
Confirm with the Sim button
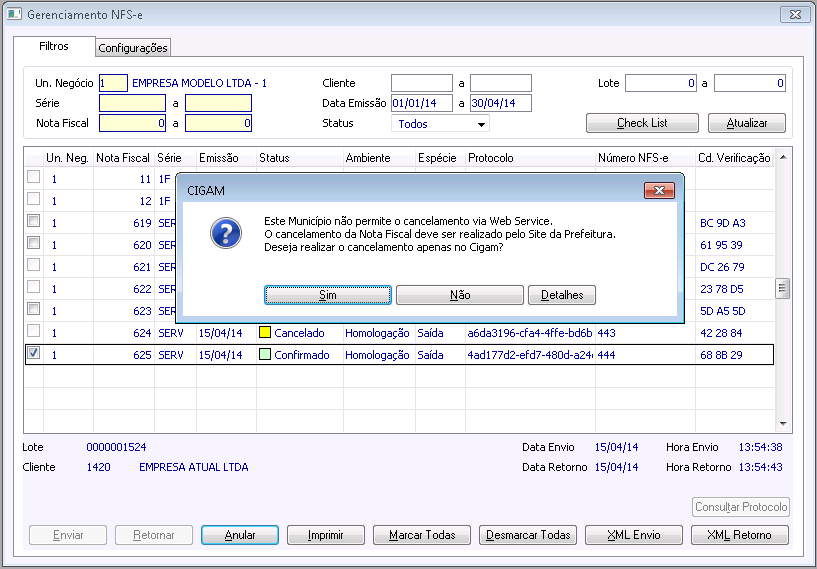[x=328, y=295]
